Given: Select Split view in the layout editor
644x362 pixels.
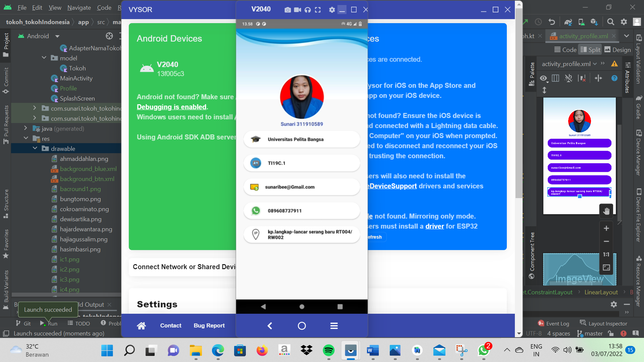Looking at the screenshot, I should click(x=590, y=50).
